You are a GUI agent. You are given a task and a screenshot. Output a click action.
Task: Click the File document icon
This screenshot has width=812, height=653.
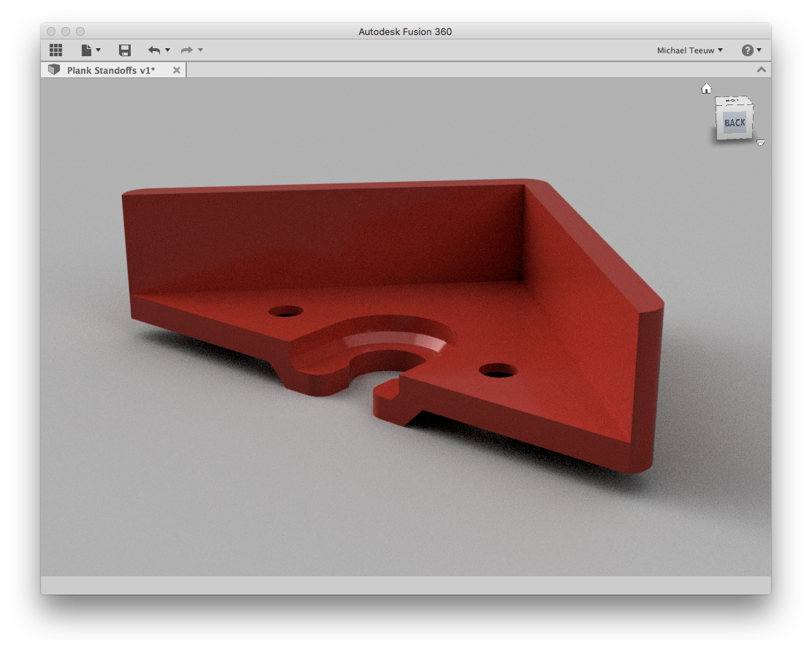87,50
